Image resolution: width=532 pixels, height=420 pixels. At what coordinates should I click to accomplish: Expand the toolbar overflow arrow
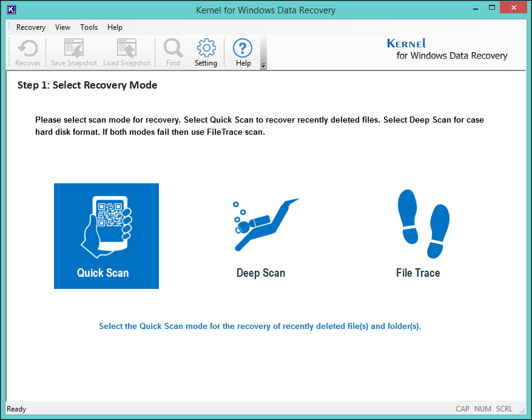pyautogui.click(x=263, y=66)
